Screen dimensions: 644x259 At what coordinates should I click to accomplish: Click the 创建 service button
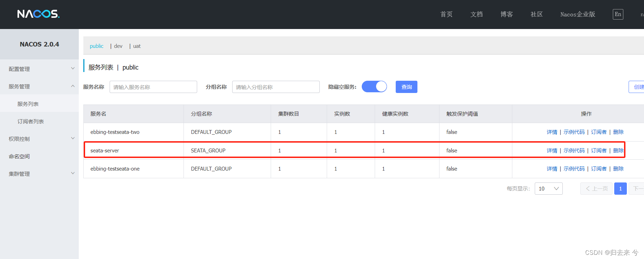pyautogui.click(x=637, y=87)
